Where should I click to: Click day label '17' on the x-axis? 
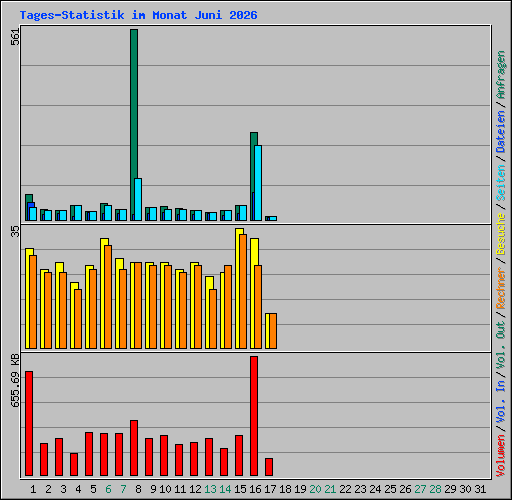270,489
